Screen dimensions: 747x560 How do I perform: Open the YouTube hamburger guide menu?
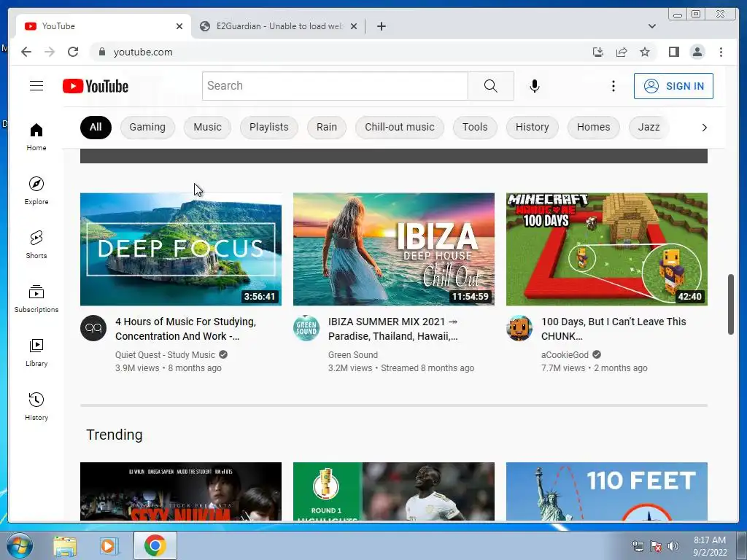(36, 86)
